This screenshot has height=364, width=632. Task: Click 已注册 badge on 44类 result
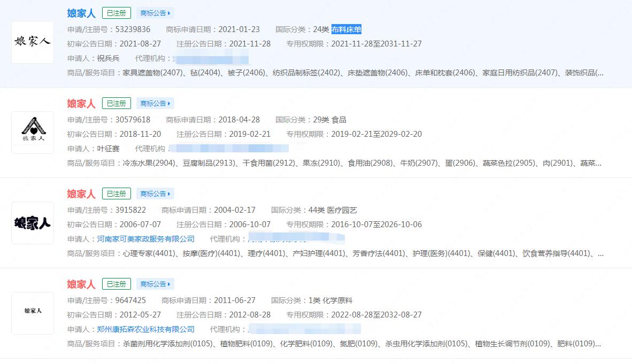[116, 193]
